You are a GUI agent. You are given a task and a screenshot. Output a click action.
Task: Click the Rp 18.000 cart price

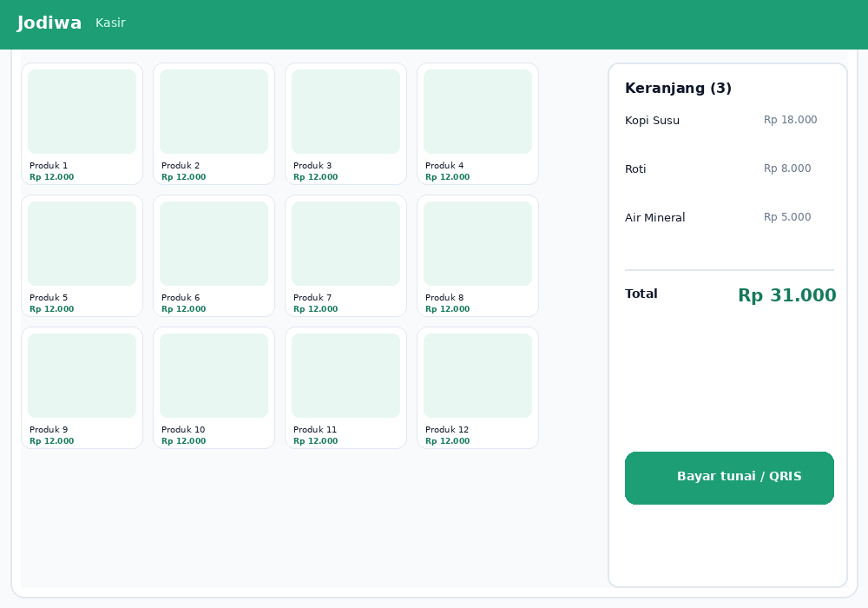[791, 120]
